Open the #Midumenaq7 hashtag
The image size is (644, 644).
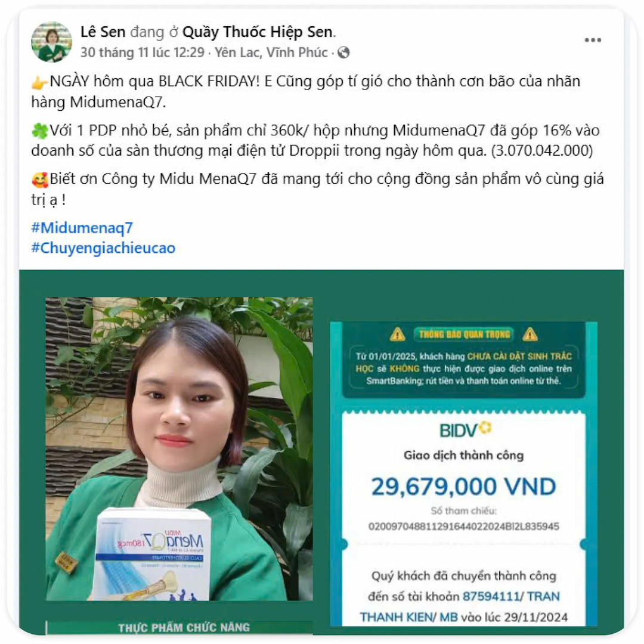[82, 228]
